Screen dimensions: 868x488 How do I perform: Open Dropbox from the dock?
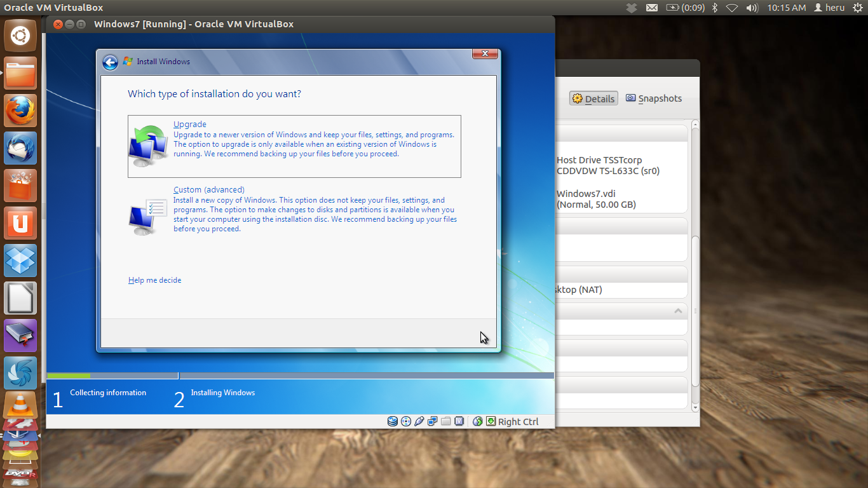(x=20, y=261)
